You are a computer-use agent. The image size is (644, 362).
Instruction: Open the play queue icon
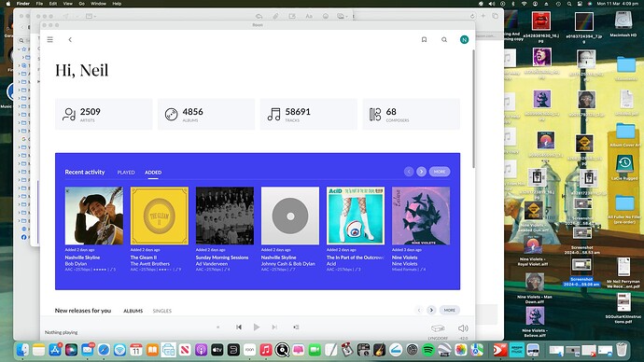coord(296,327)
